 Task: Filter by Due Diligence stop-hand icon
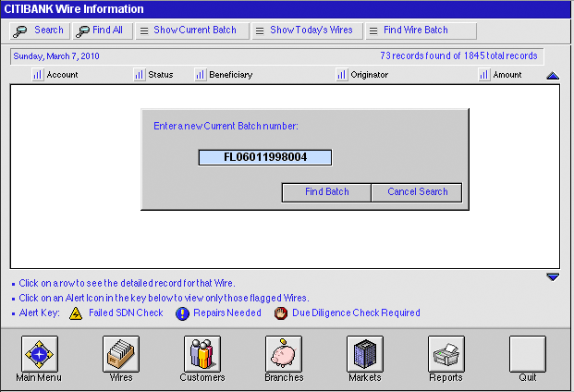(281, 313)
